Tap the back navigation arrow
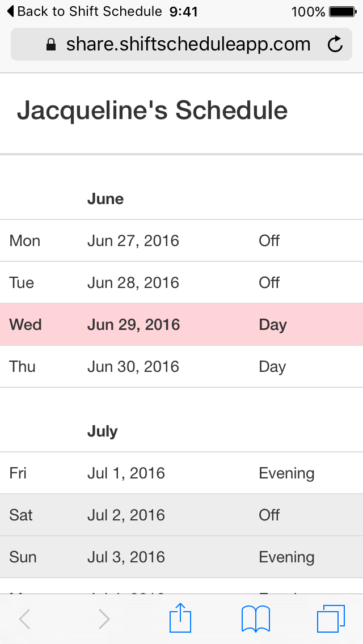Screen dimensions: 363x644 (24, 618)
